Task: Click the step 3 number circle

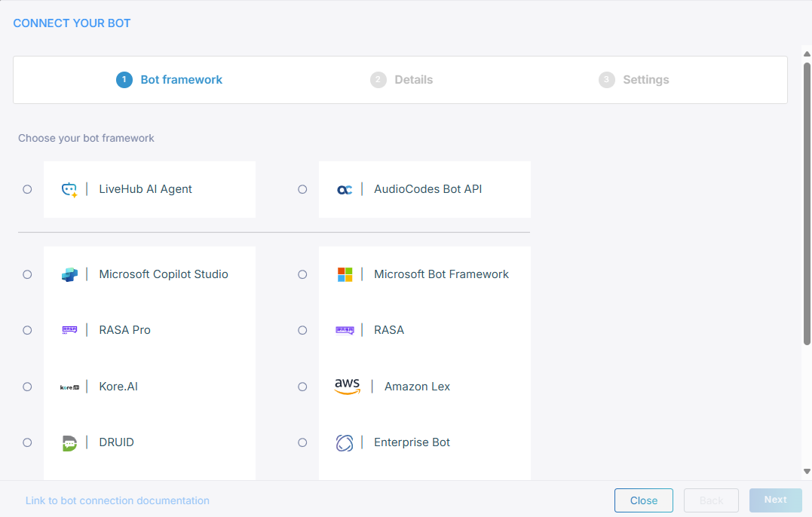Action: tap(606, 80)
